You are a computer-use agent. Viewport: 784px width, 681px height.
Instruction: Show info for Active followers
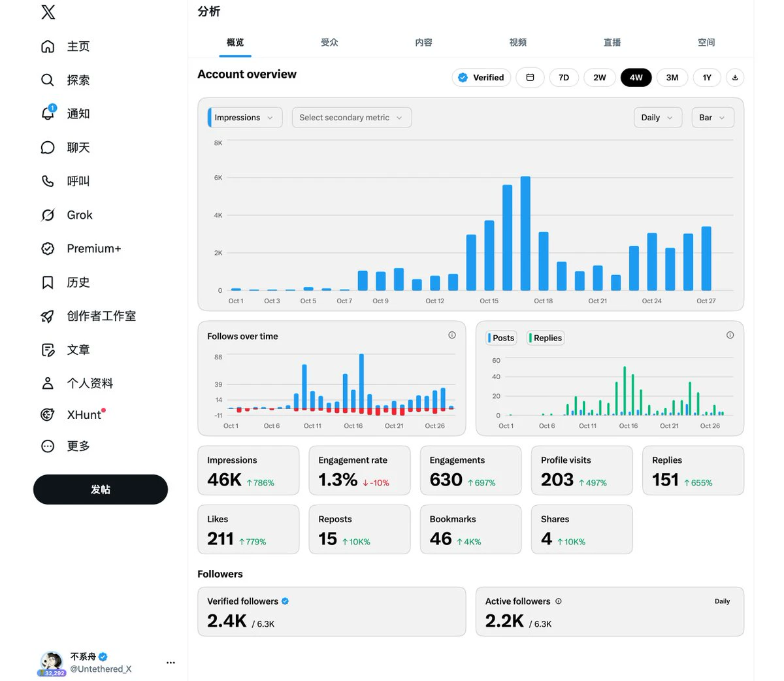tap(559, 601)
